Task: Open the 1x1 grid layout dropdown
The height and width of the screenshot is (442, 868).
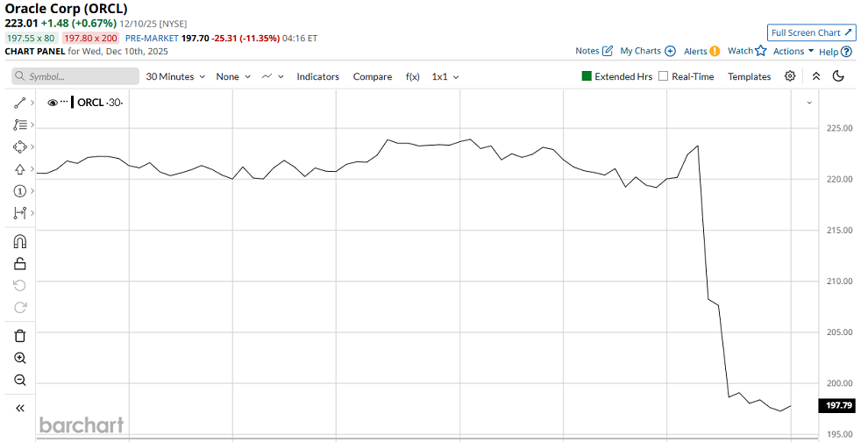Action: tap(445, 76)
